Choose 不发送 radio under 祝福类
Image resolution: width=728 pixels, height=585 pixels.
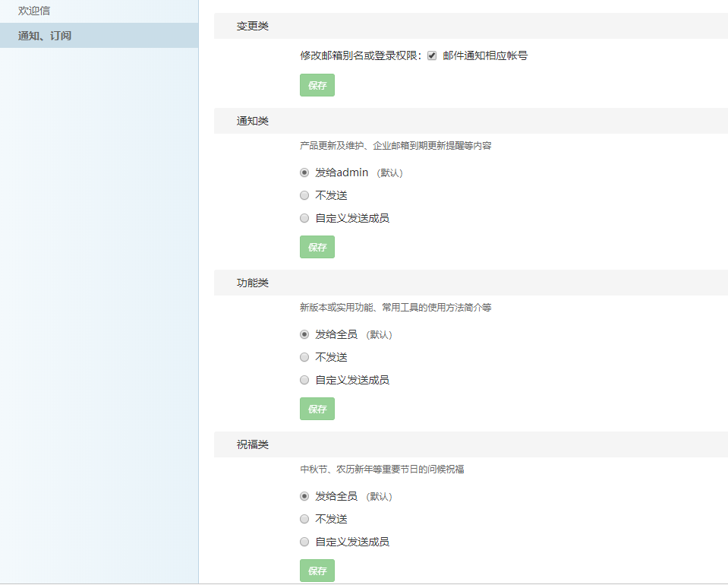[304, 520]
